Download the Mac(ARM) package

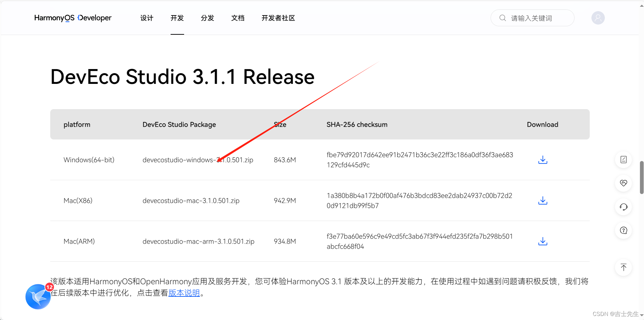pos(543,241)
